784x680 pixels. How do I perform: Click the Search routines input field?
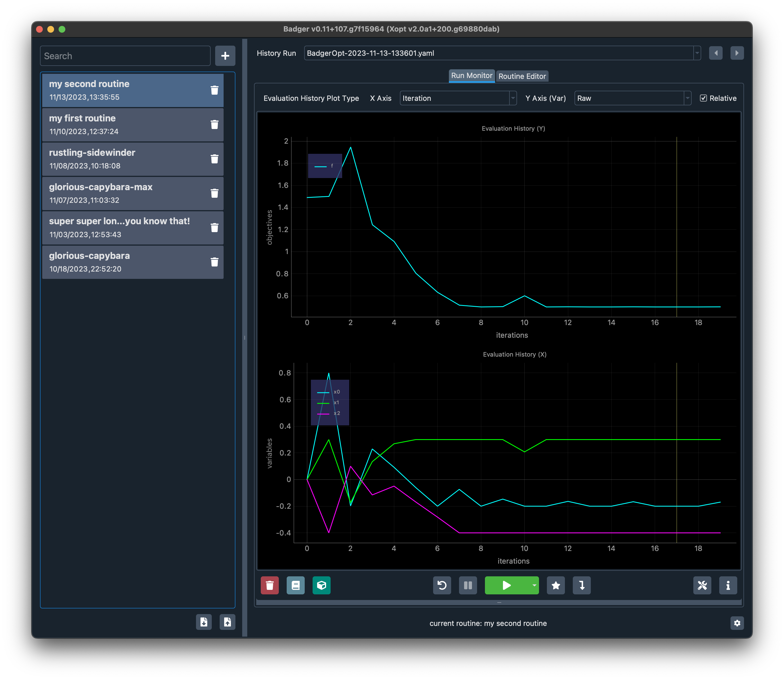(125, 56)
